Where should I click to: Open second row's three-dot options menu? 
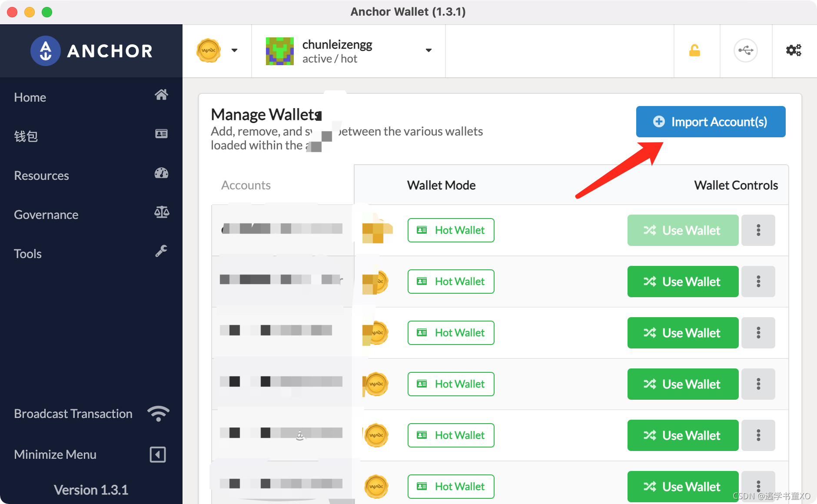[758, 282]
